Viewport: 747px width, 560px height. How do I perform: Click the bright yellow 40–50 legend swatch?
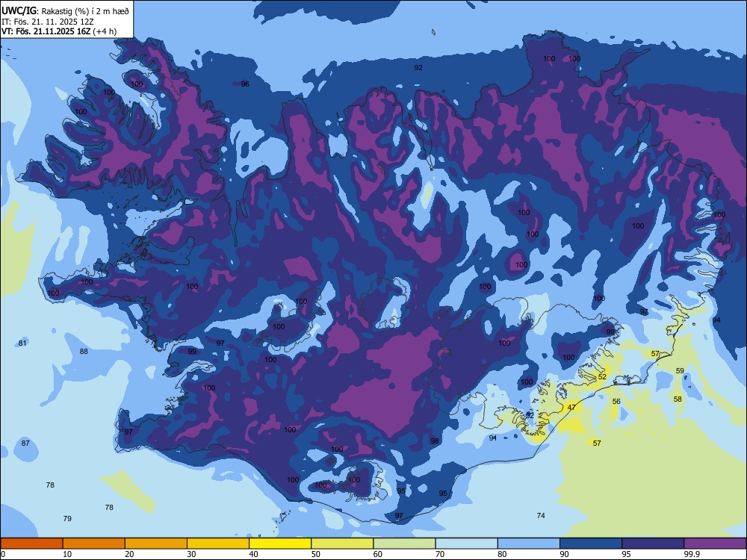click(x=280, y=544)
